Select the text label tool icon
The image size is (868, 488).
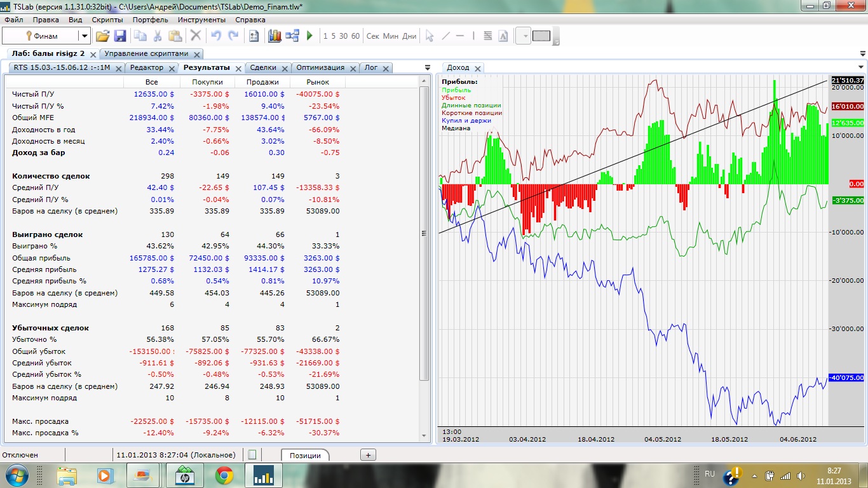pyautogui.click(x=503, y=36)
